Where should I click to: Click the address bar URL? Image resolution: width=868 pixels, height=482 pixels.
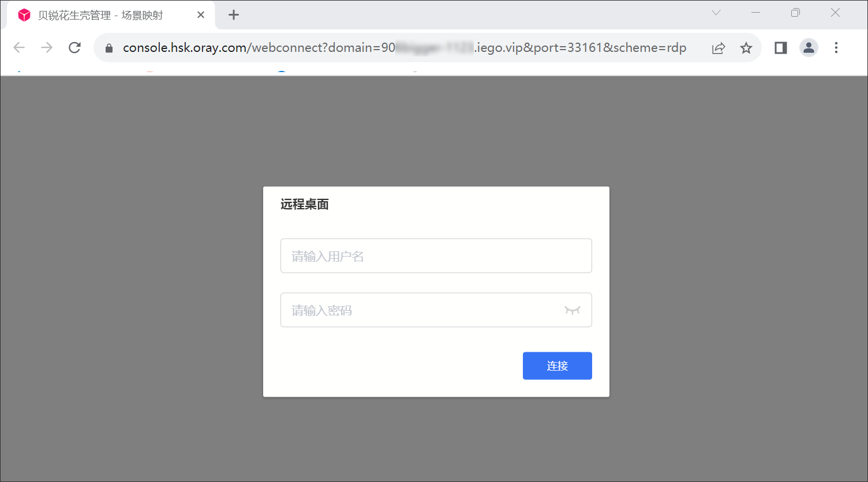click(404, 48)
